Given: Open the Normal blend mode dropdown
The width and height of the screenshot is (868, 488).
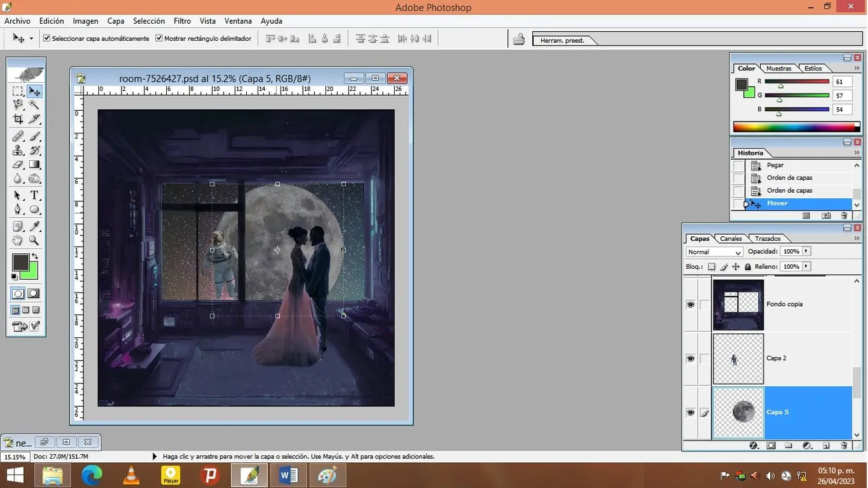Looking at the screenshot, I should pyautogui.click(x=715, y=252).
